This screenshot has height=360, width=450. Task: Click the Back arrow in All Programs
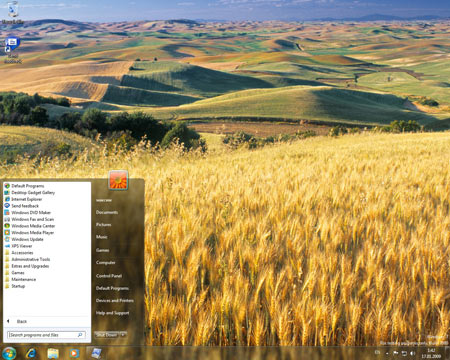(x=8, y=321)
